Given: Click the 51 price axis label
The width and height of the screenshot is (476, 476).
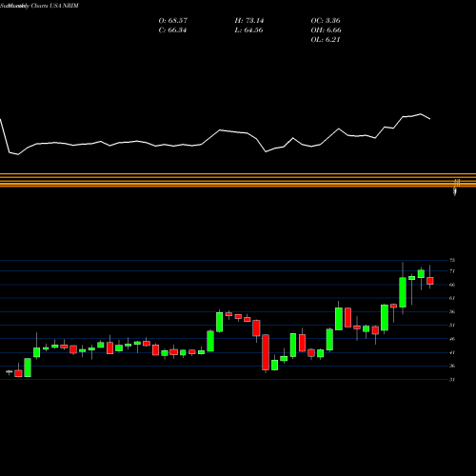Looking at the screenshot, I should click(x=452, y=325).
